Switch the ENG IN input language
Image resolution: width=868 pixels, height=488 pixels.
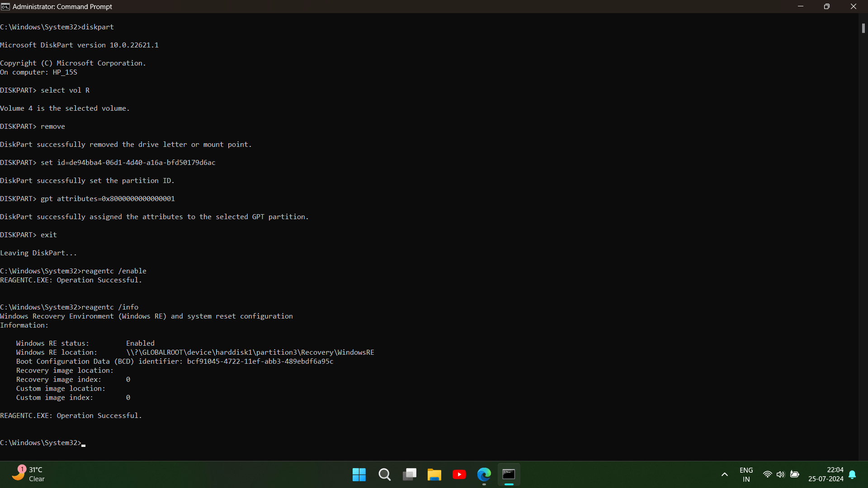click(746, 474)
